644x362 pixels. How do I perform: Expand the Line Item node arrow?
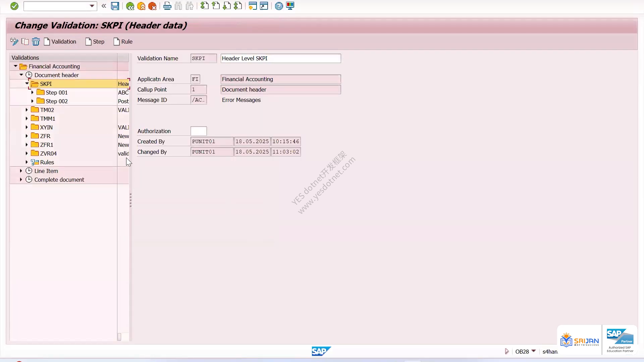(x=21, y=171)
